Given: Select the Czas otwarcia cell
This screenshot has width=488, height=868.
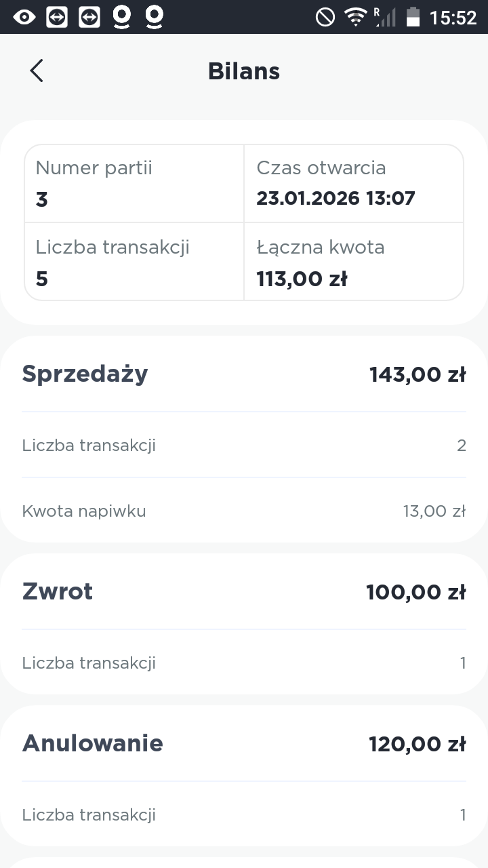Looking at the screenshot, I should point(353,183).
